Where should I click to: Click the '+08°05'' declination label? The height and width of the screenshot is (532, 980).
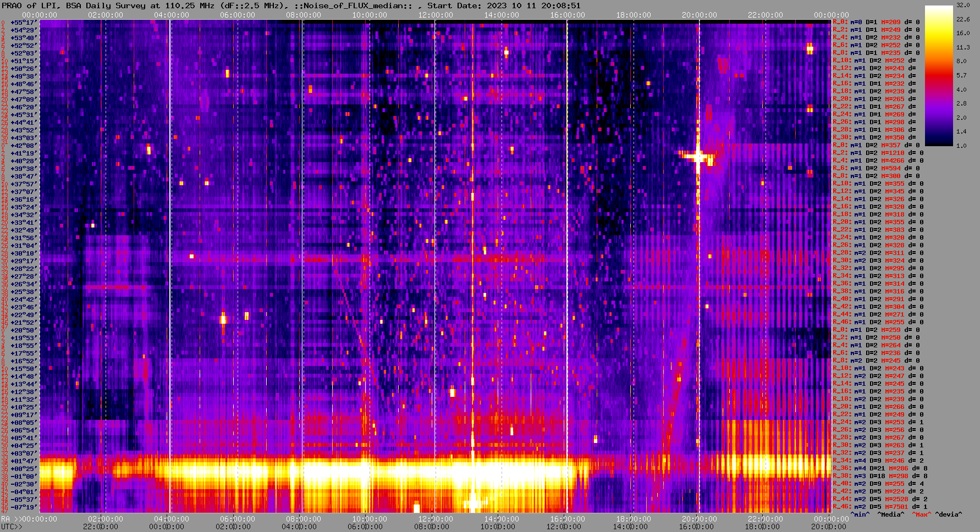click(23, 423)
